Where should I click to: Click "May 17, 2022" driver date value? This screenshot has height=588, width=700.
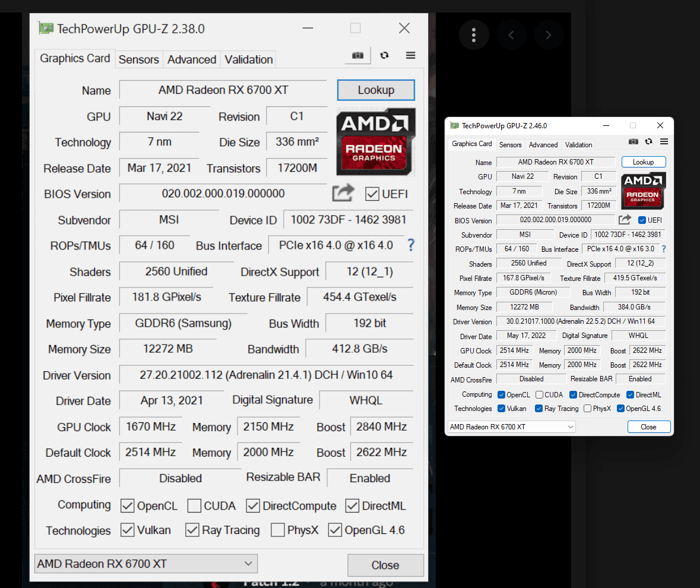coord(527,336)
